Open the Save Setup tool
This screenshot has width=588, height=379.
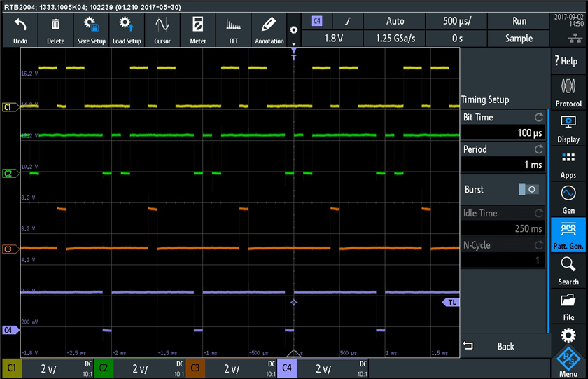92,31
